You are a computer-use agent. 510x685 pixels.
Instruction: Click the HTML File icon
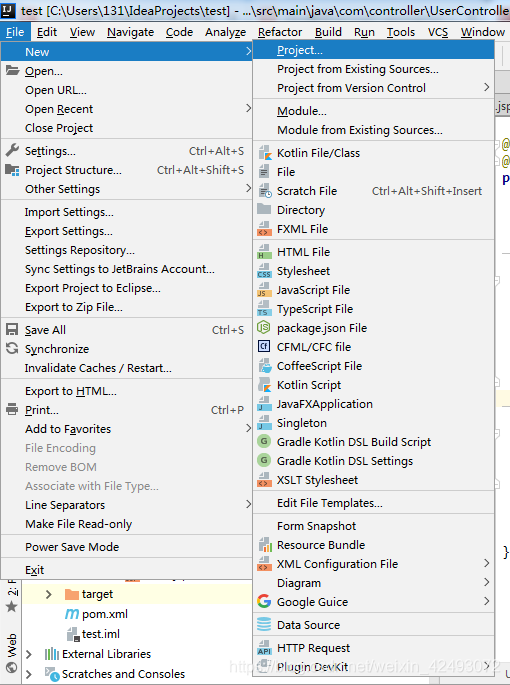264,252
